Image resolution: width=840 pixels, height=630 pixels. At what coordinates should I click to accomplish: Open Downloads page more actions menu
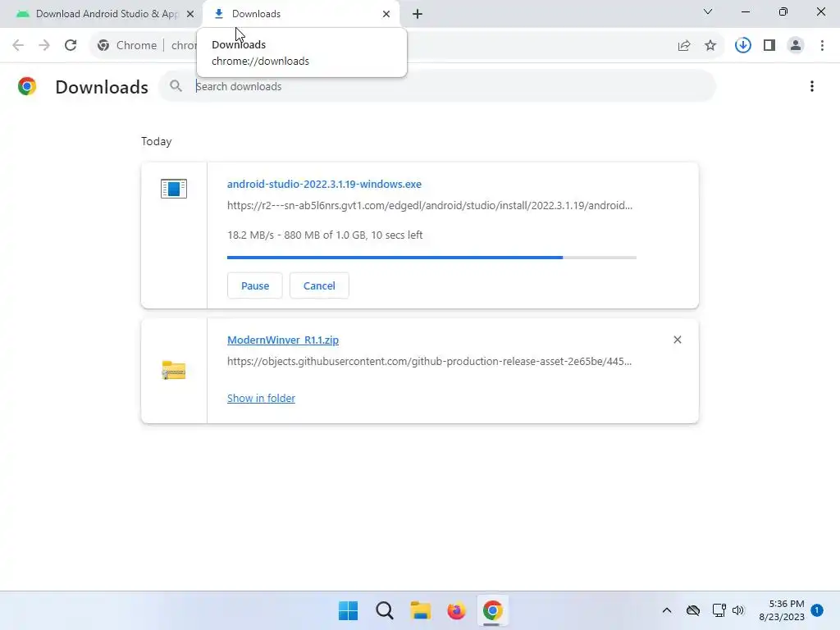tap(811, 86)
